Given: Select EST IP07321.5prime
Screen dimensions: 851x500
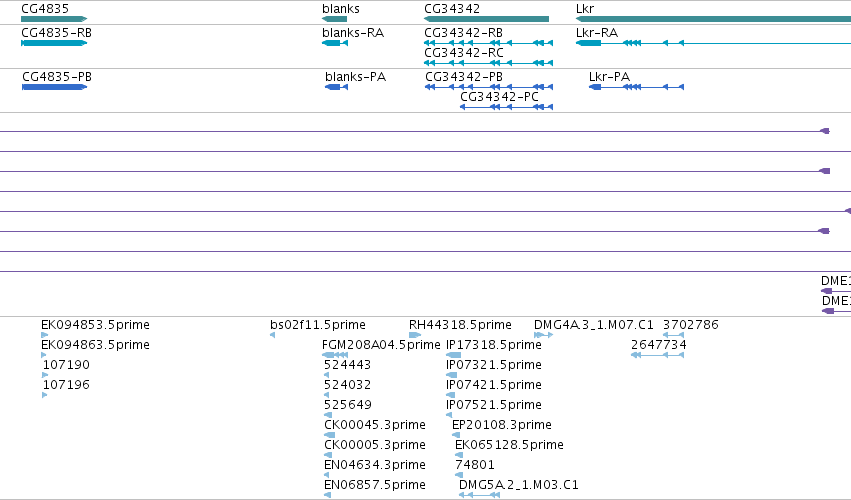Looking at the screenshot, I should pos(494,365).
